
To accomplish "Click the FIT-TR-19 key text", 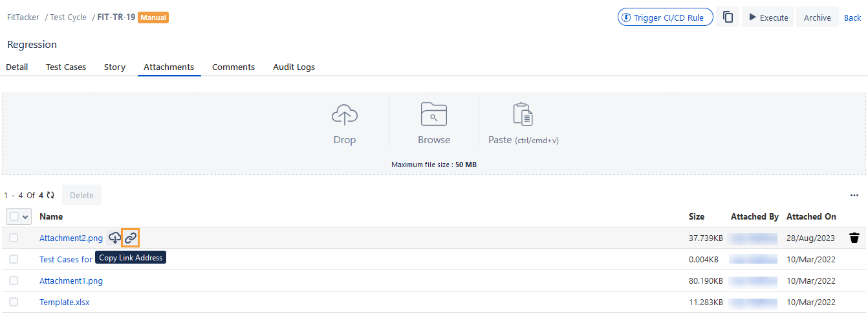I will tap(116, 17).
